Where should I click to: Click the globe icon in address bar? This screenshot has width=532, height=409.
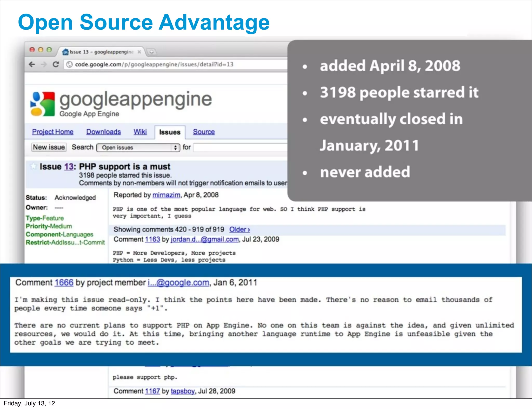pos(69,64)
